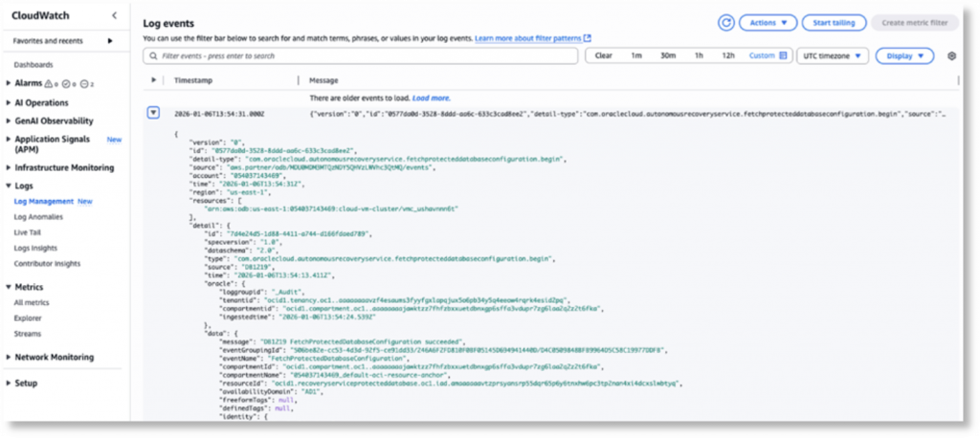Image resolution: width=980 pixels, height=438 pixels.
Task: Open the log events settings gear
Action: [952, 55]
